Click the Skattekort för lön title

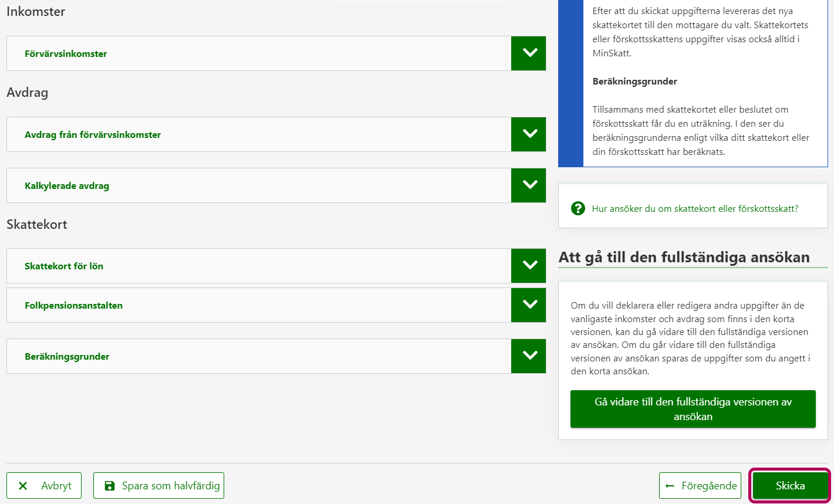(64, 266)
